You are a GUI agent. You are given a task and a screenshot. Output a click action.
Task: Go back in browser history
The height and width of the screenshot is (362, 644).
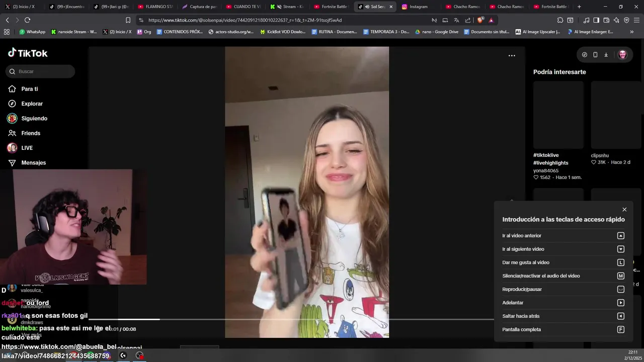tap(7, 20)
